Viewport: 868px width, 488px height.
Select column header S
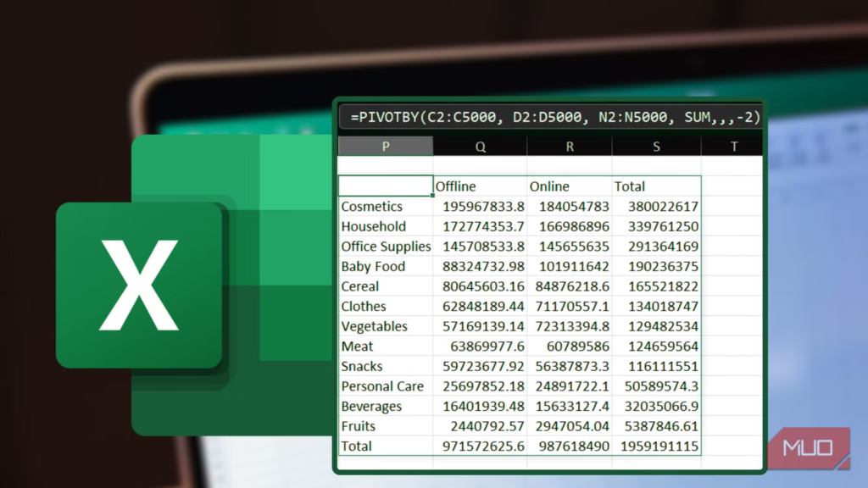(656, 146)
